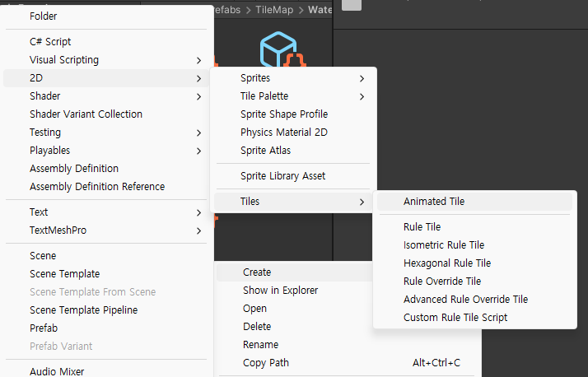Expand the Text submenu
Viewport: 588px width, 377px height.
point(106,212)
